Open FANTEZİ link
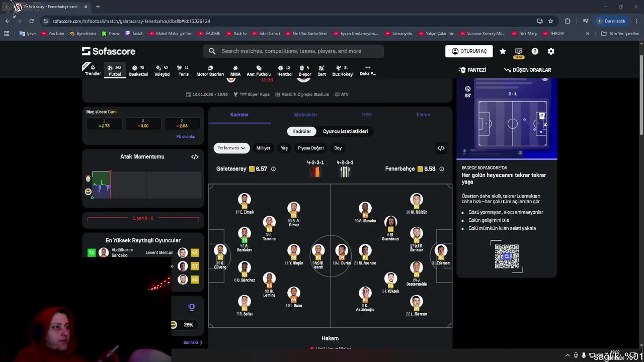 (472, 70)
